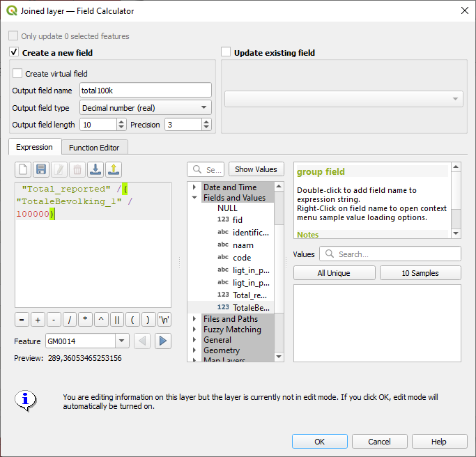This screenshot has height=457, width=476.
Task: Insert the multiplication operator
Action: (x=85, y=320)
